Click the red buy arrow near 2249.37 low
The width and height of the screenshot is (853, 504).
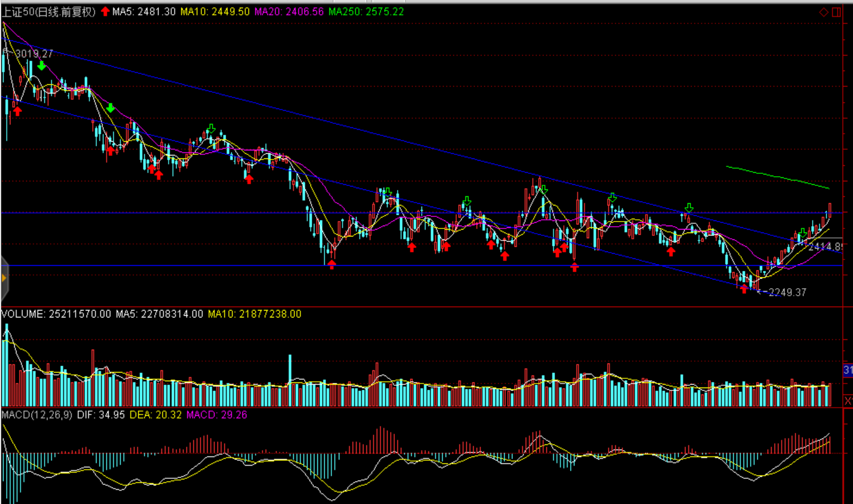[744, 289]
